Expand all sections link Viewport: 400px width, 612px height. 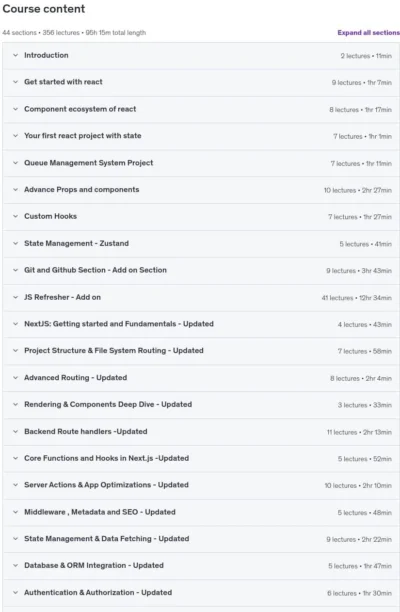pyautogui.click(x=368, y=33)
